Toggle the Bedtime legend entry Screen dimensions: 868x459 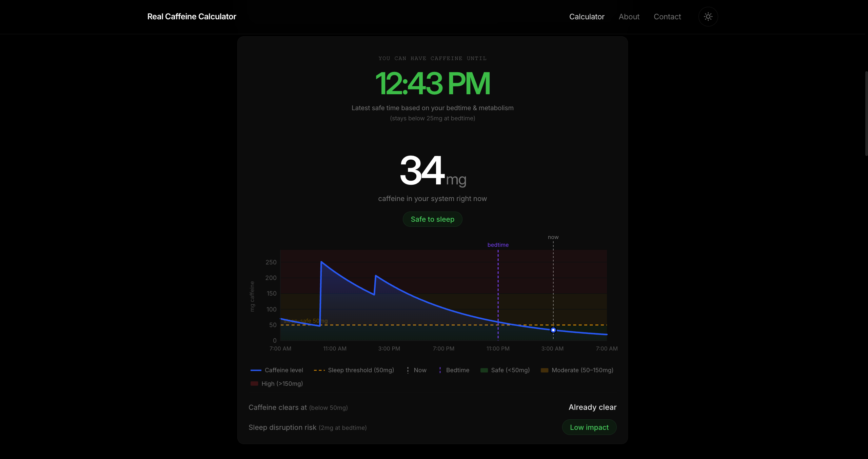coord(454,370)
